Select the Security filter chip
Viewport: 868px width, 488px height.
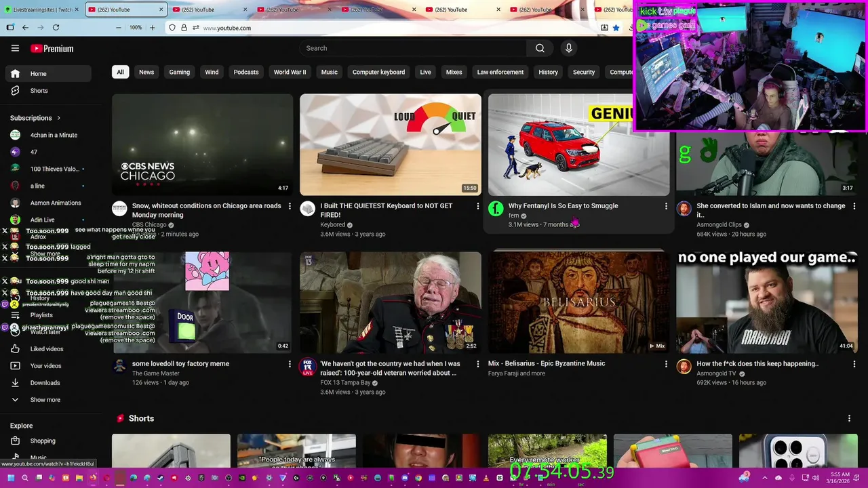click(584, 72)
